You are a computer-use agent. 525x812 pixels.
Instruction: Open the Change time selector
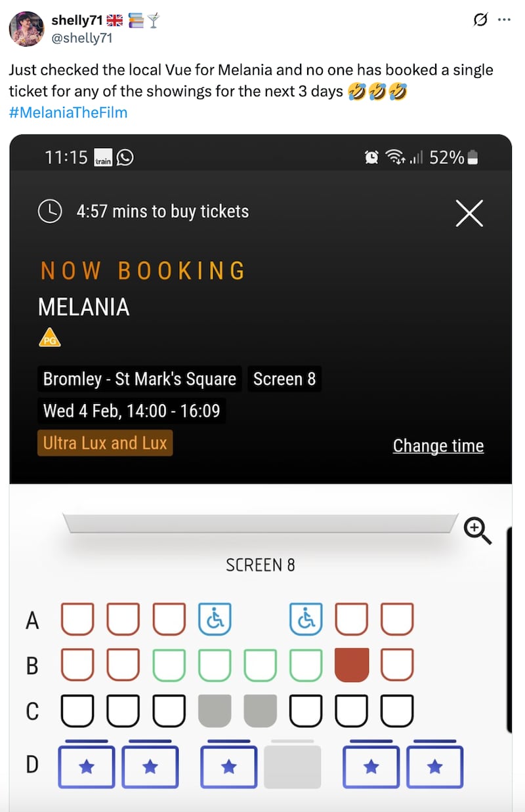[438, 445]
